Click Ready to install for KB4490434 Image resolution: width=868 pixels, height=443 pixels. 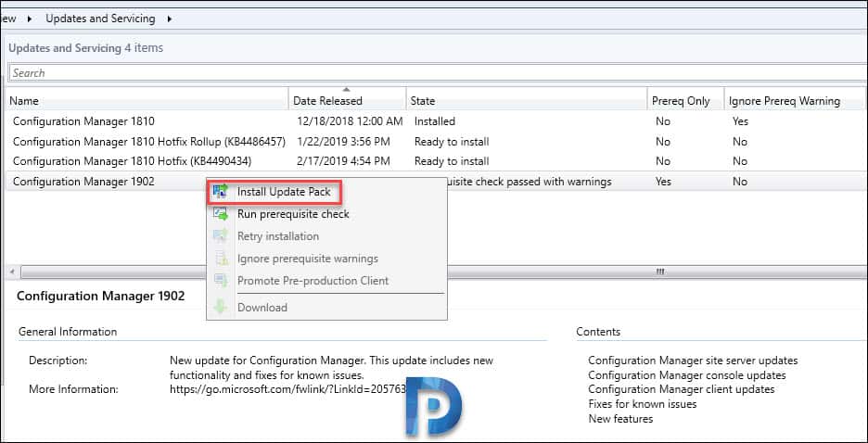click(x=452, y=161)
